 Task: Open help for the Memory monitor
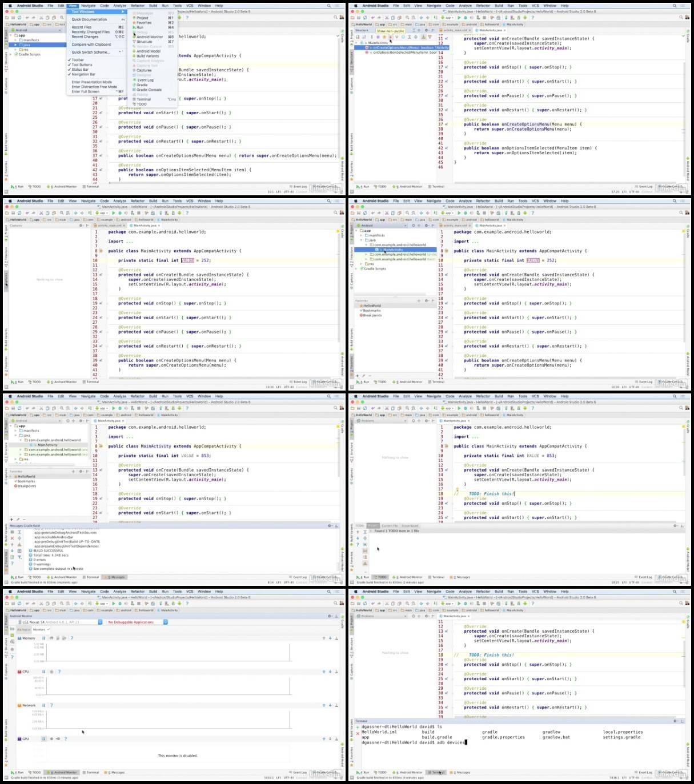click(x=72, y=638)
